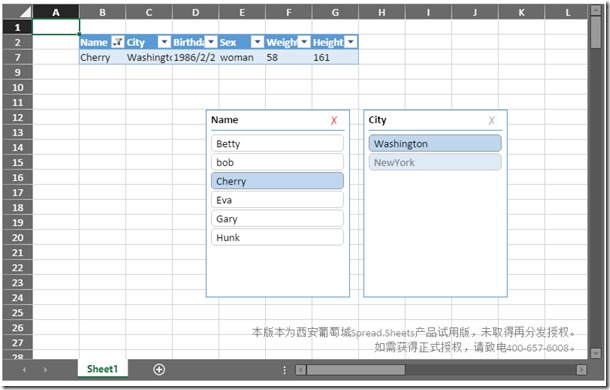This screenshot has width=610, height=390.
Task: Open the Height column filter dropdown
Action: (x=351, y=42)
